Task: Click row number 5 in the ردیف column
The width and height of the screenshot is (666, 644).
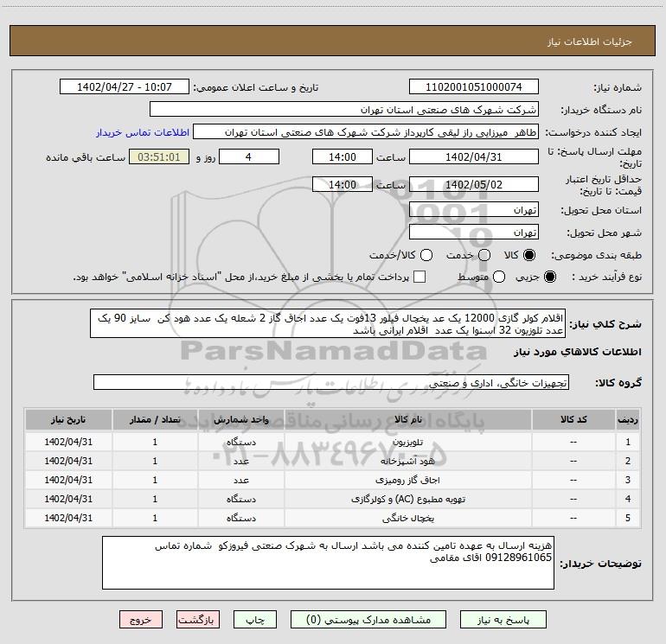Action: (628, 518)
